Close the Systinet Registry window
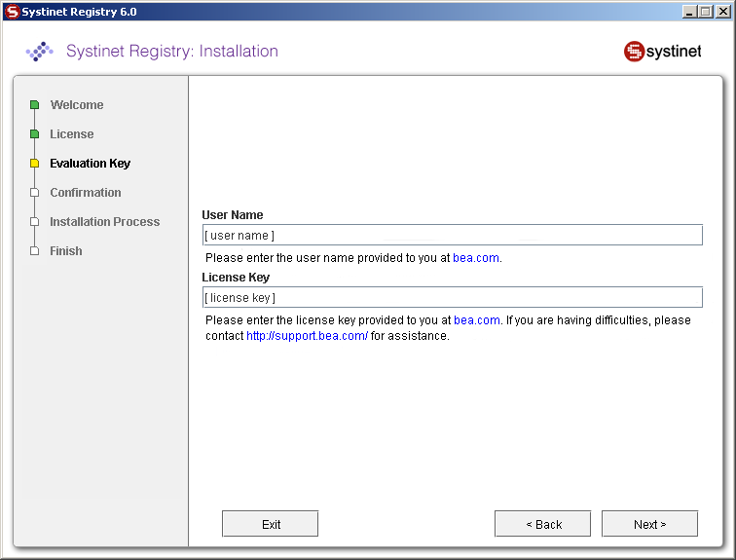The width and height of the screenshot is (736, 560). point(722,12)
